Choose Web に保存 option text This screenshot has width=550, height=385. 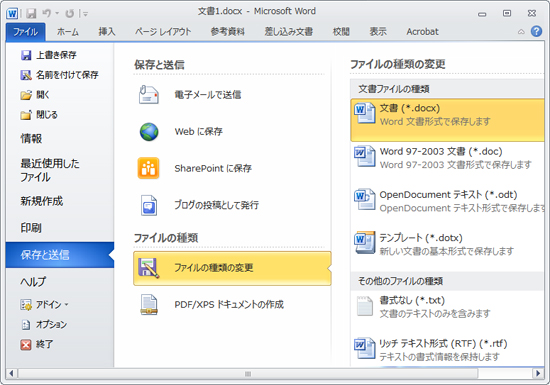point(199,132)
